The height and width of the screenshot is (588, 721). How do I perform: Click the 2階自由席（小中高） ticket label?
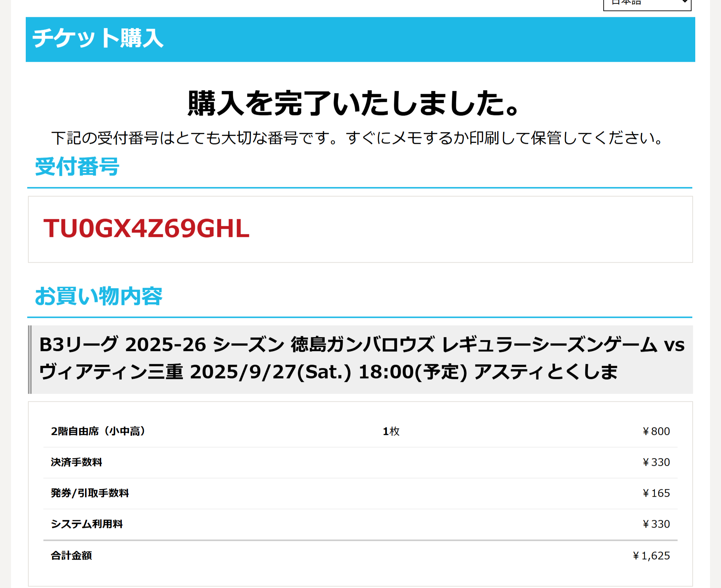pos(98,431)
